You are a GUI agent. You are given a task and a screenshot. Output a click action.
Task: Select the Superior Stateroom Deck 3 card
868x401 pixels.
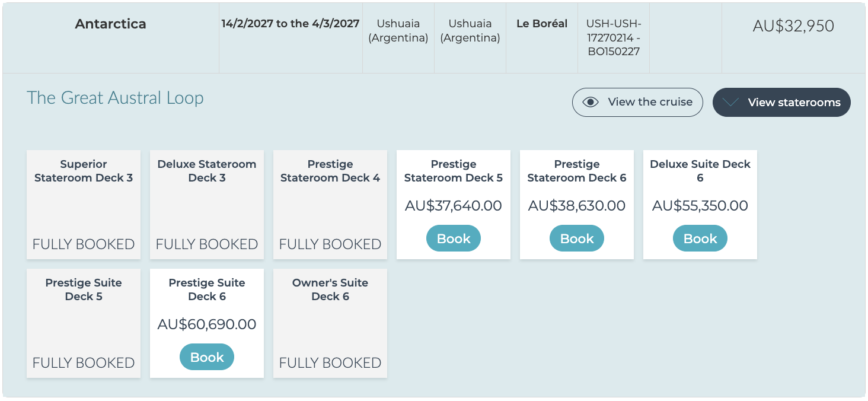point(84,205)
